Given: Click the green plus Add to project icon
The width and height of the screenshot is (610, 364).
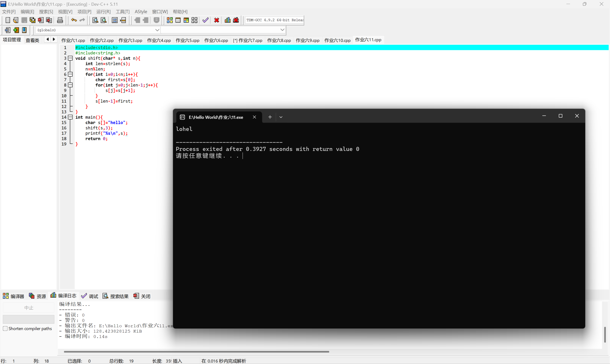Looking at the screenshot, I should pos(16,30).
